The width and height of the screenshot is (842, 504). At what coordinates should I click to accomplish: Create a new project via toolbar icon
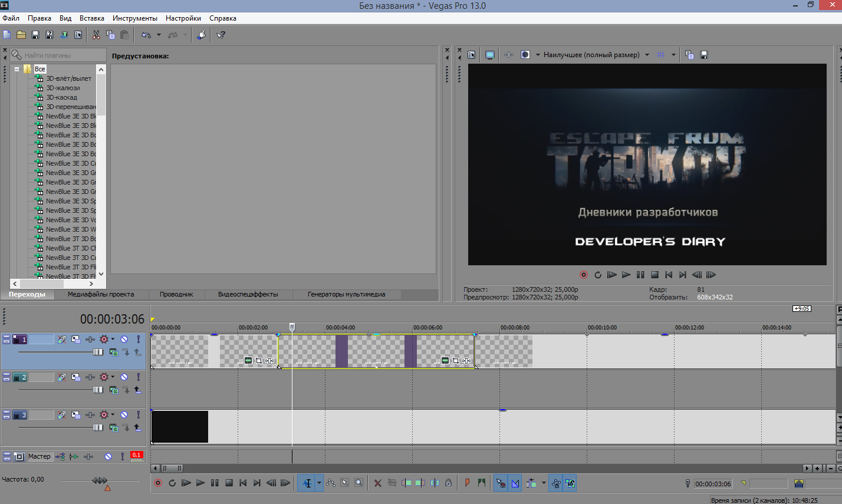click(x=7, y=35)
